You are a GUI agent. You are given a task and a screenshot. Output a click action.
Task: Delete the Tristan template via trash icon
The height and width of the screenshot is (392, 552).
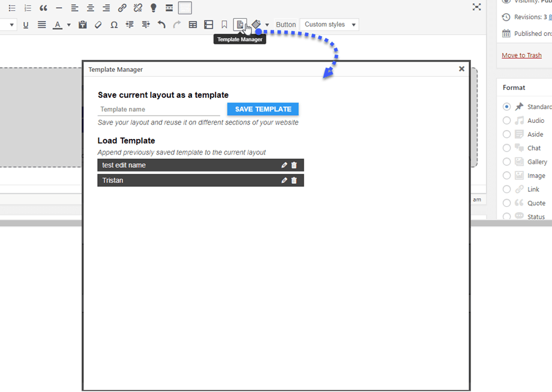point(294,180)
